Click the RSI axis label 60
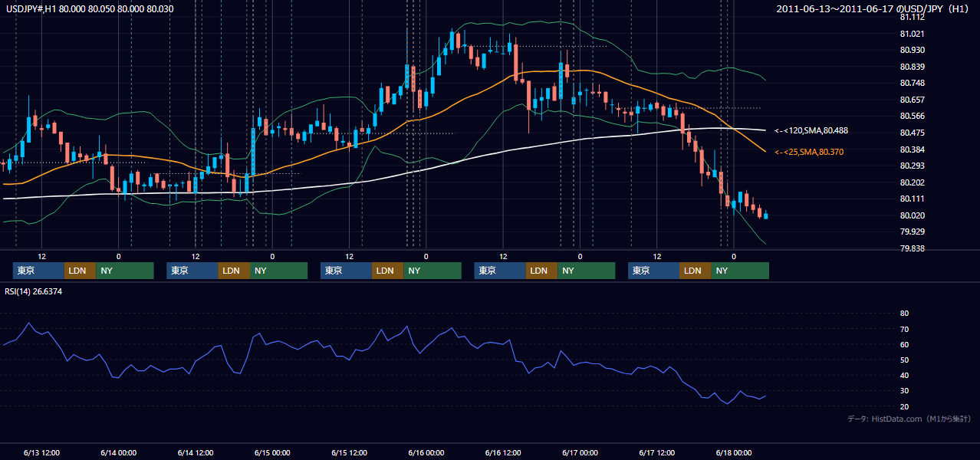Screen dimensions: 980x460 click(x=904, y=344)
